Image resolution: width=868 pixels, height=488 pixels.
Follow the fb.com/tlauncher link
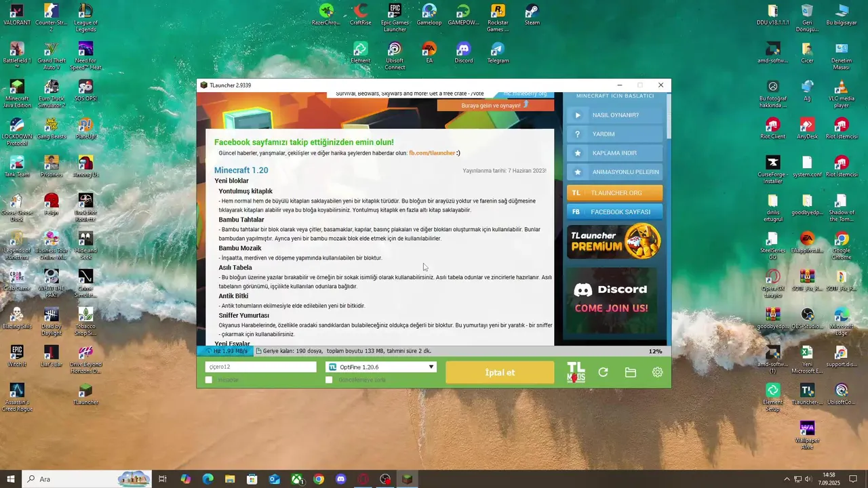tap(432, 153)
